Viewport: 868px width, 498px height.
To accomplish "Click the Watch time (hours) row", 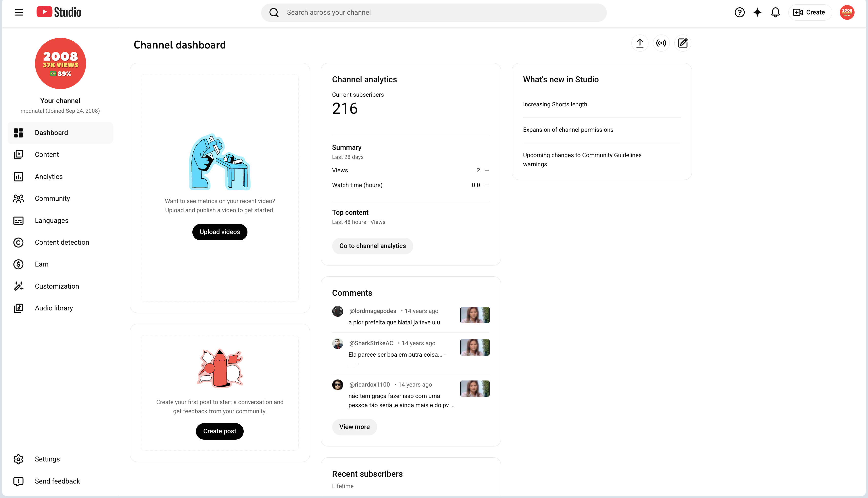I will (410, 185).
